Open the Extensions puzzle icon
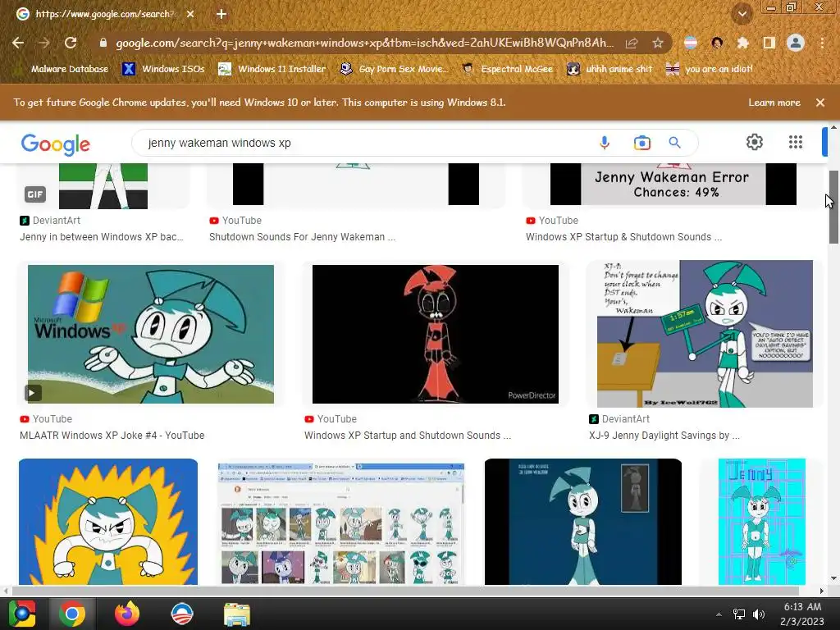The image size is (840, 630). pos(743,43)
